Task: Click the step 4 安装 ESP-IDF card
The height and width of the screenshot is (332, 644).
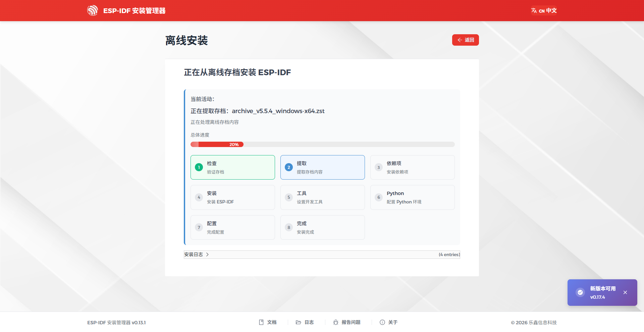Action: pyautogui.click(x=233, y=197)
